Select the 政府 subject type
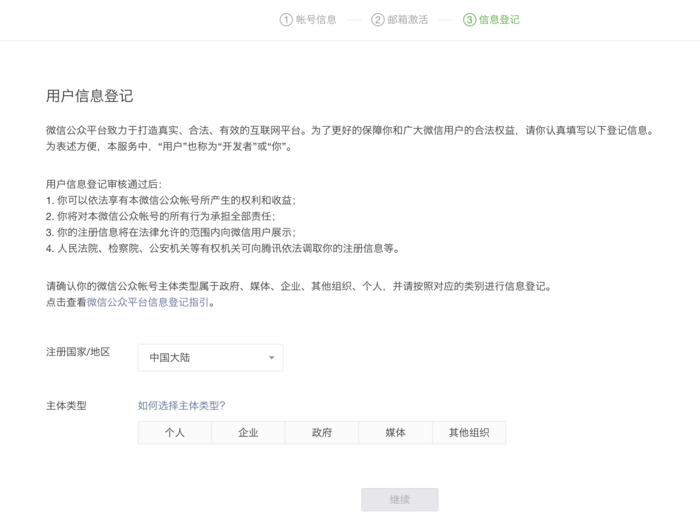 [x=322, y=432]
